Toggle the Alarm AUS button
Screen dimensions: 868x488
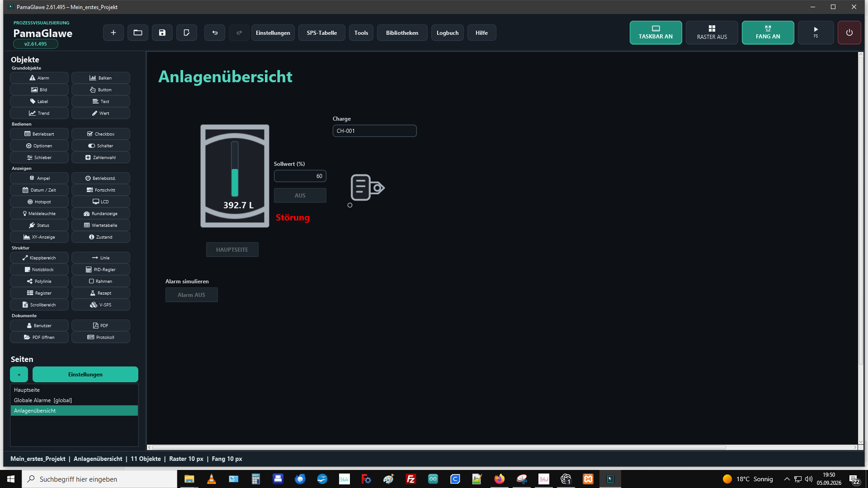[x=192, y=295]
